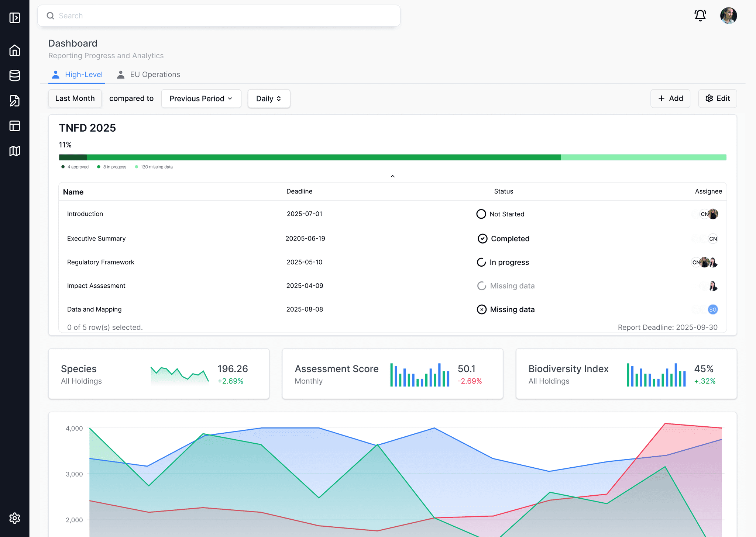Click the Not Started status circle
The image size is (756, 537).
click(481, 214)
